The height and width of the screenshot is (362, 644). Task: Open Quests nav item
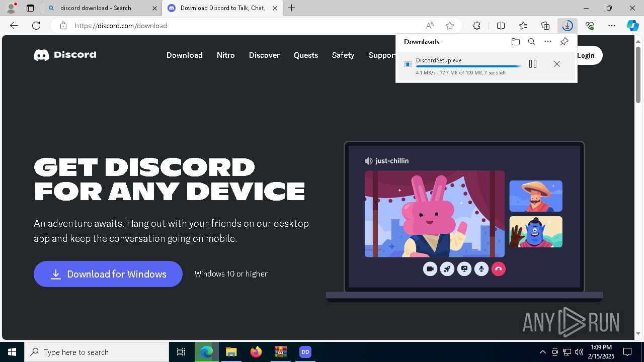pos(306,55)
